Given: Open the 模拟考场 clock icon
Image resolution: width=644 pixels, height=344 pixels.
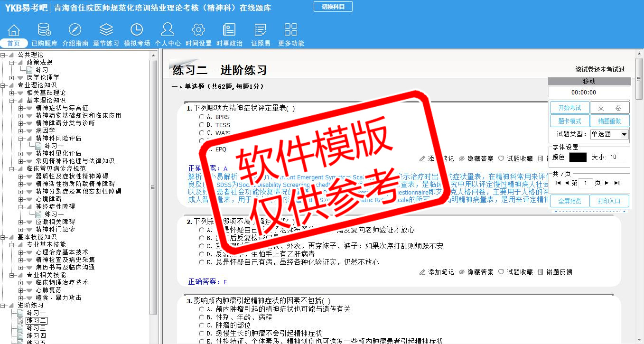Looking at the screenshot, I should pos(137,30).
